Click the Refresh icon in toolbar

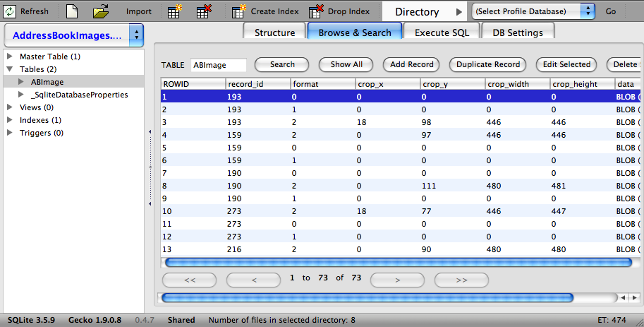point(10,11)
